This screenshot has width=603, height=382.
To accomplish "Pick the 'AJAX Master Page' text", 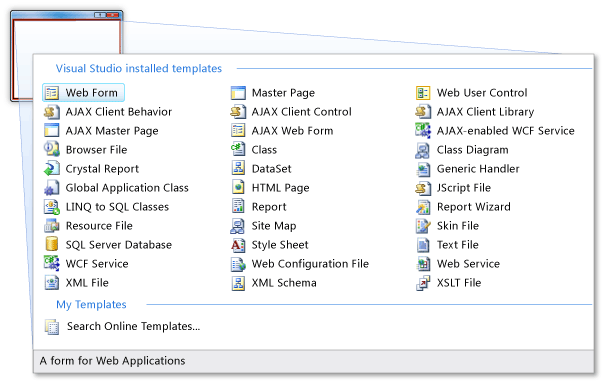I will click(112, 131).
